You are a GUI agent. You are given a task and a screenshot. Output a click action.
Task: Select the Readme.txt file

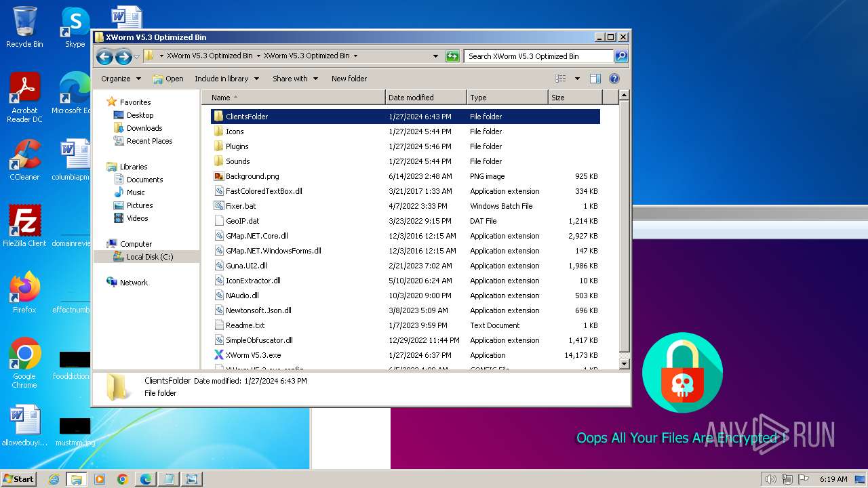coord(245,325)
